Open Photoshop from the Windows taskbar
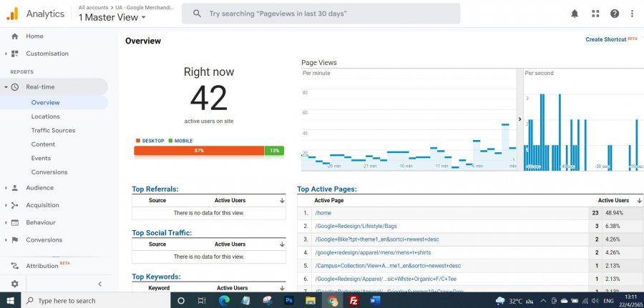Screen dimensions: 644x308 pos(289,301)
